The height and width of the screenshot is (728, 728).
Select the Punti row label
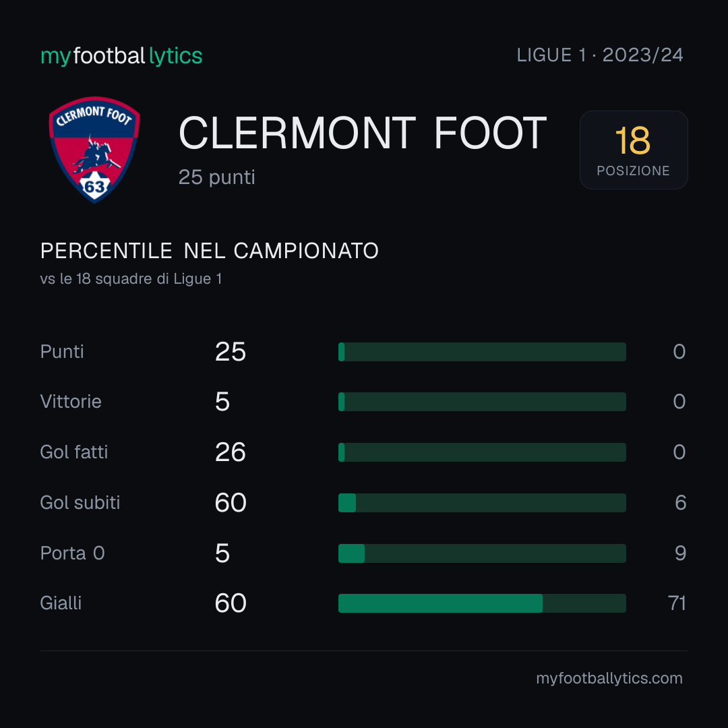point(62,352)
